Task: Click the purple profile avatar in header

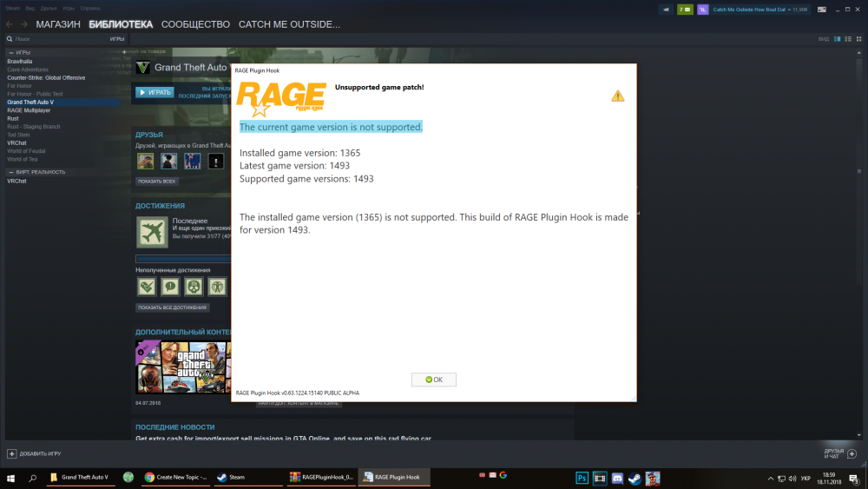Action: point(702,10)
